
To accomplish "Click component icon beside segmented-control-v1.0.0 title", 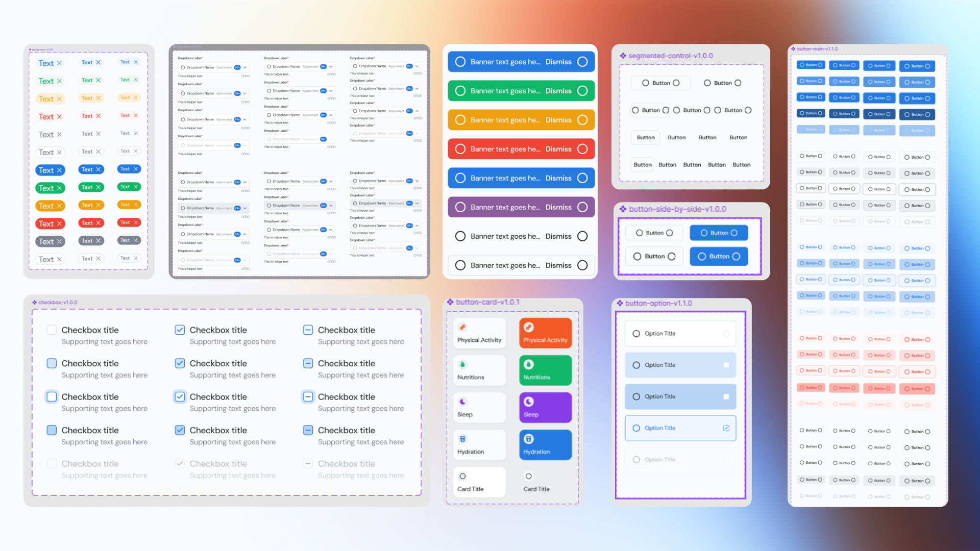I will (x=623, y=56).
